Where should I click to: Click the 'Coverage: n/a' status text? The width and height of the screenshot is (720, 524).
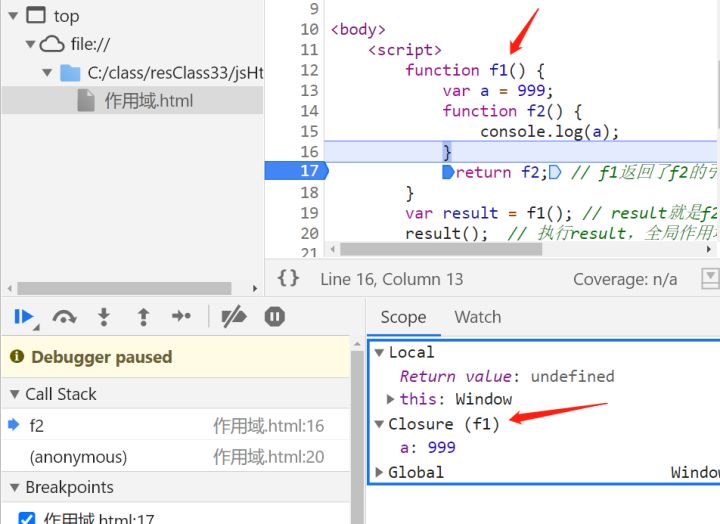click(625, 279)
